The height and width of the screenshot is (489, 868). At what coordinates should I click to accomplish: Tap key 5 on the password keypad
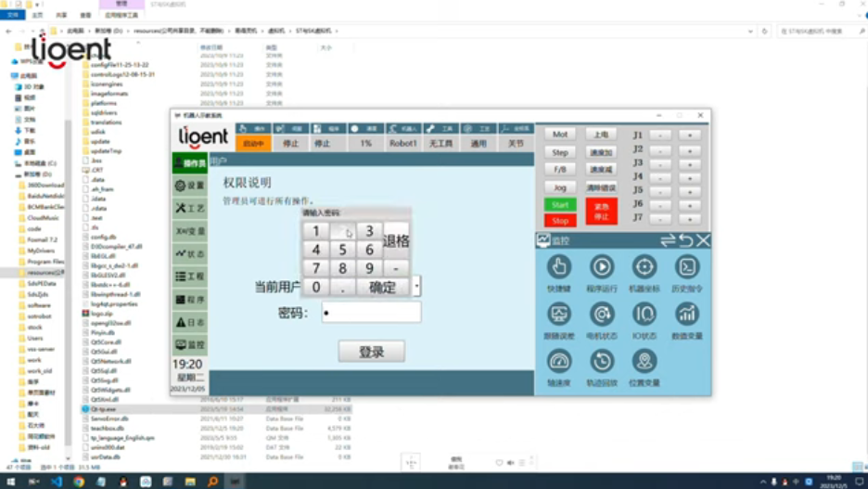pos(343,250)
